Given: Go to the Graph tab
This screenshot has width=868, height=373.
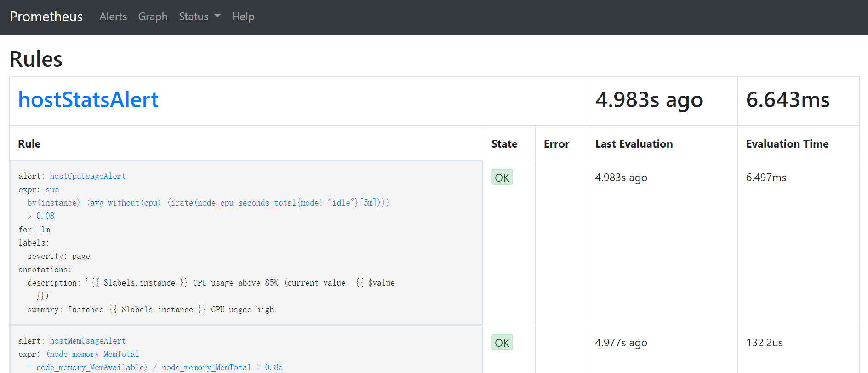Looking at the screenshot, I should click(153, 17).
